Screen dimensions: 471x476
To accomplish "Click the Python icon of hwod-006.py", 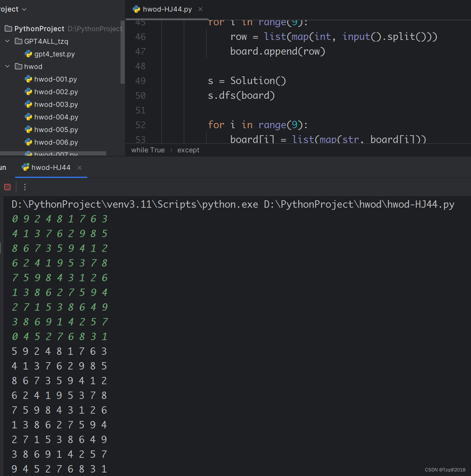I will pos(28,142).
